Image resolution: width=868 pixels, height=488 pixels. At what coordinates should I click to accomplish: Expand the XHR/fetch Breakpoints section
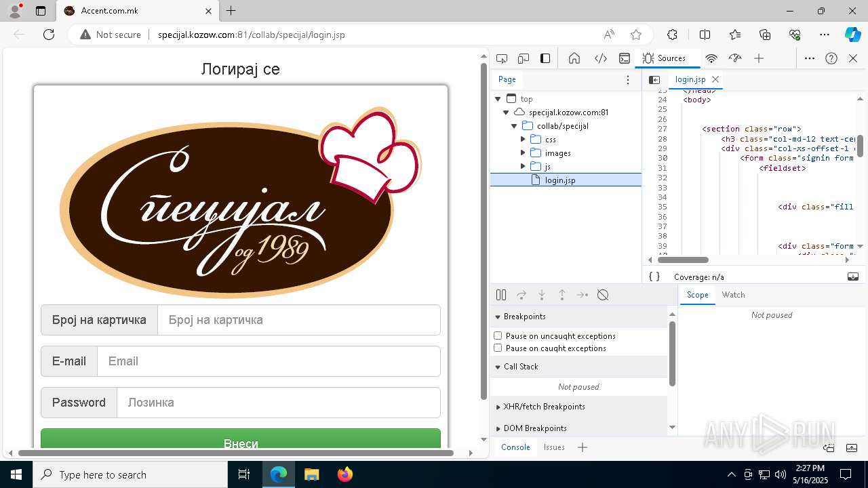coord(498,407)
